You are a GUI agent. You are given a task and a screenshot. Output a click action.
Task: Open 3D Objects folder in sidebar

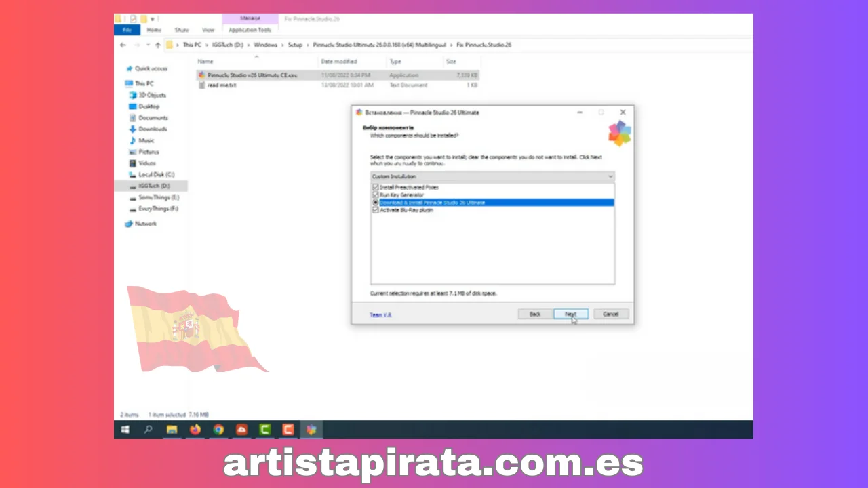tap(152, 95)
